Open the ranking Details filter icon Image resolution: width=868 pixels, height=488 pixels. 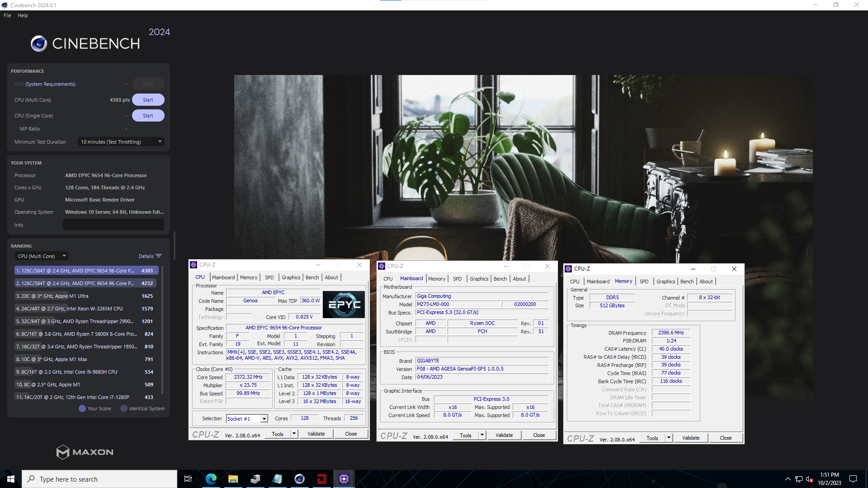point(159,256)
